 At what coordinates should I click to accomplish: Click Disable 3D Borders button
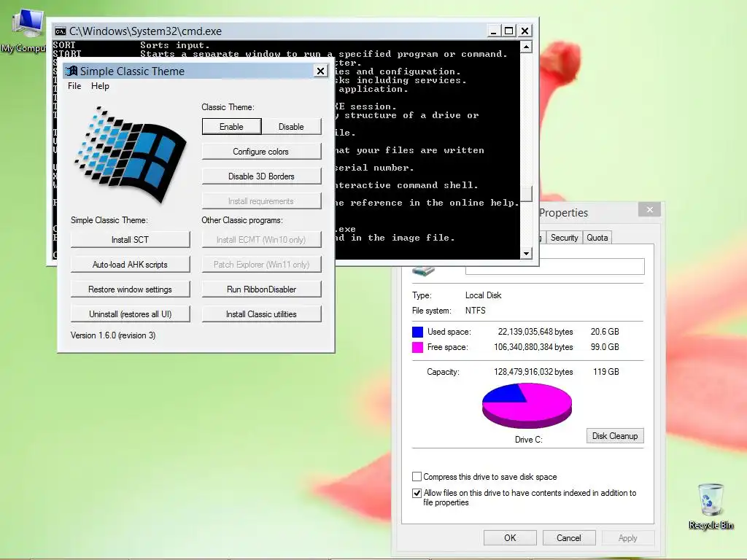click(261, 176)
